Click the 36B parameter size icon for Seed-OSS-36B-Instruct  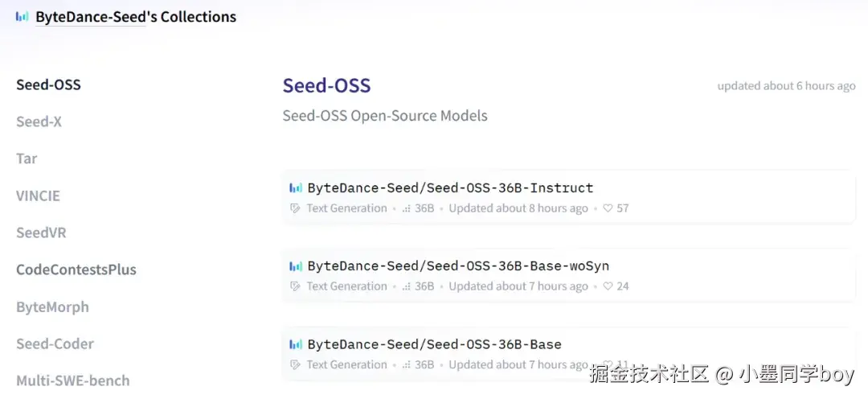click(x=407, y=208)
